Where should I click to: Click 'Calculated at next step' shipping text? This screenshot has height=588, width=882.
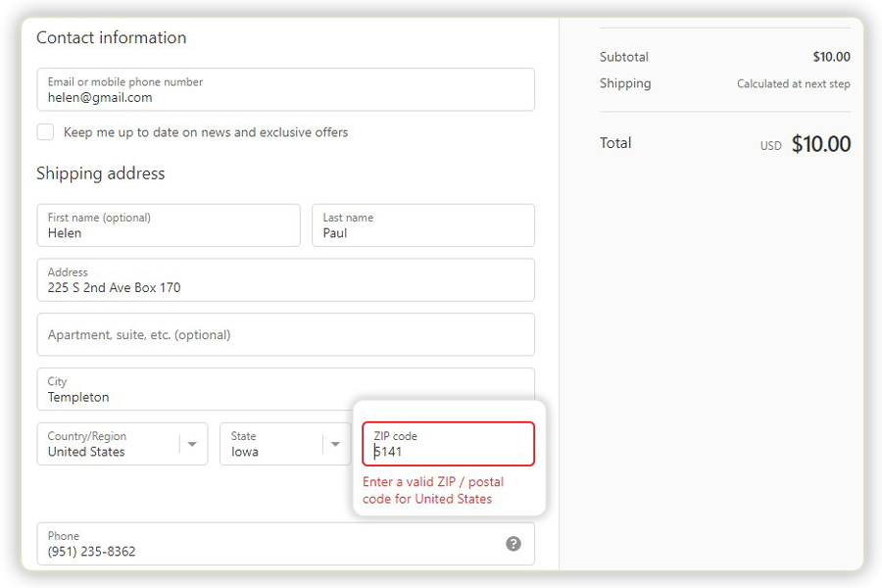coord(793,84)
